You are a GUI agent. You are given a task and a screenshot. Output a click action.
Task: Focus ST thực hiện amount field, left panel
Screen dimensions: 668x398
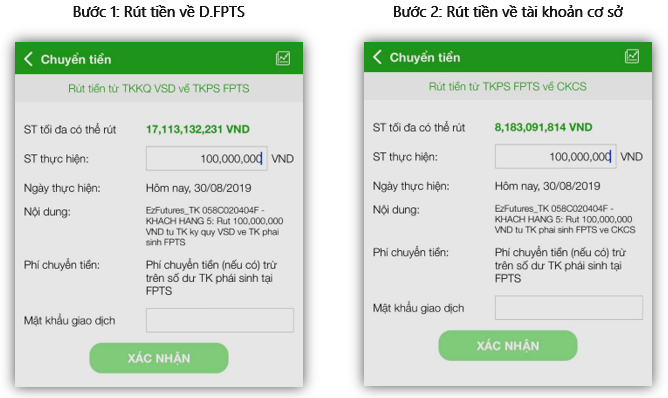207,159
